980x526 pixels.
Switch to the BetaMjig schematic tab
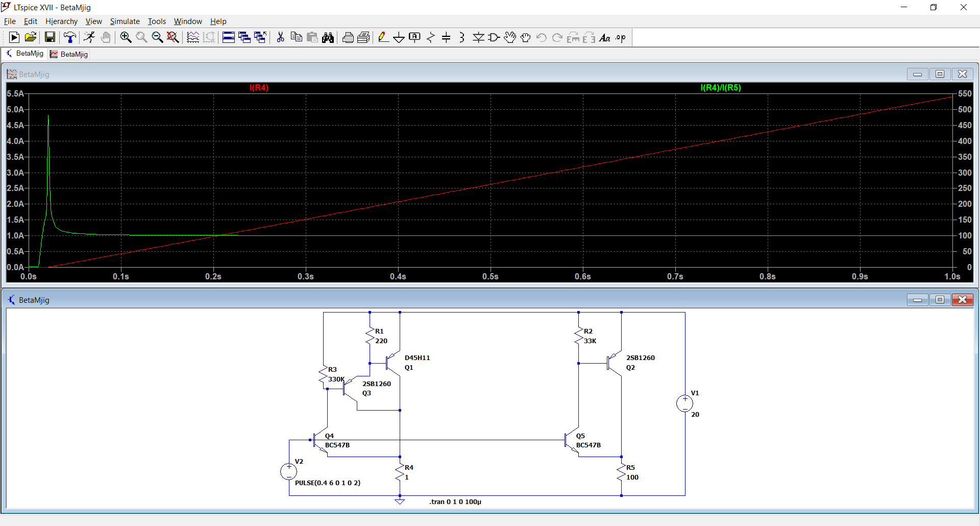tap(24, 54)
